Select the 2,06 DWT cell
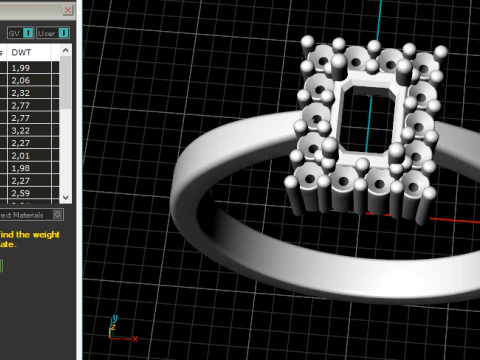The width and height of the screenshot is (480, 360). coord(29,80)
